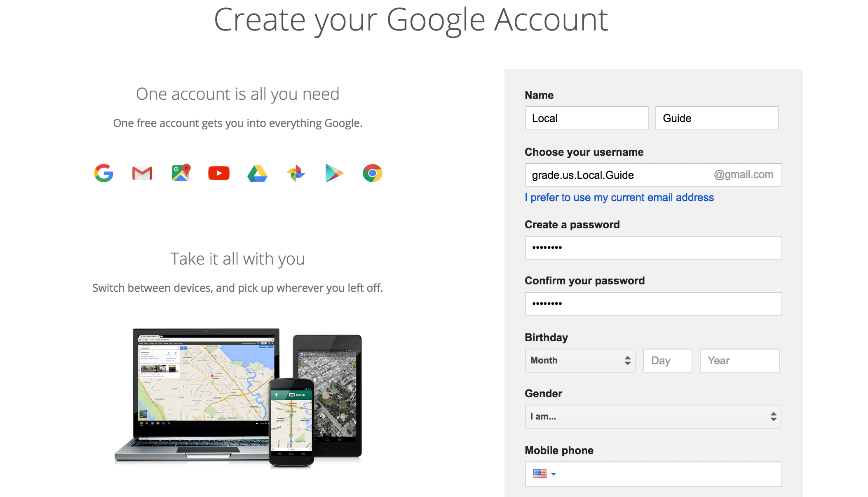Click the birthday Year field
The image size is (868, 497).
click(x=739, y=361)
